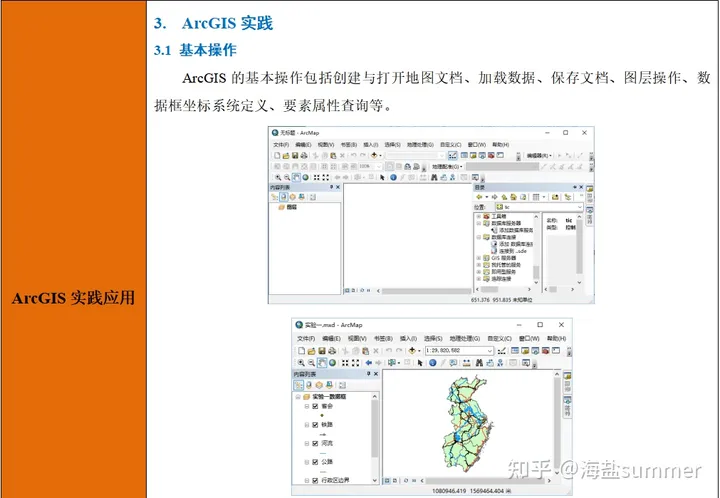Uncheck 省会 layer checkbox

[x=315, y=406]
